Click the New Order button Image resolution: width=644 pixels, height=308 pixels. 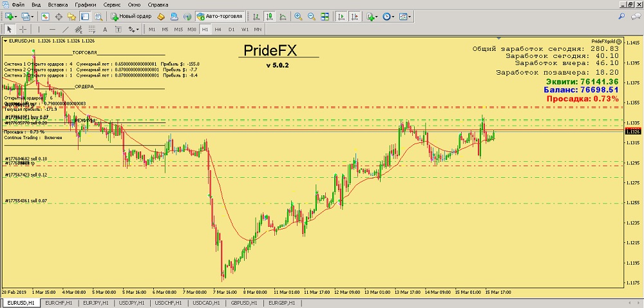tap(131, 16)
